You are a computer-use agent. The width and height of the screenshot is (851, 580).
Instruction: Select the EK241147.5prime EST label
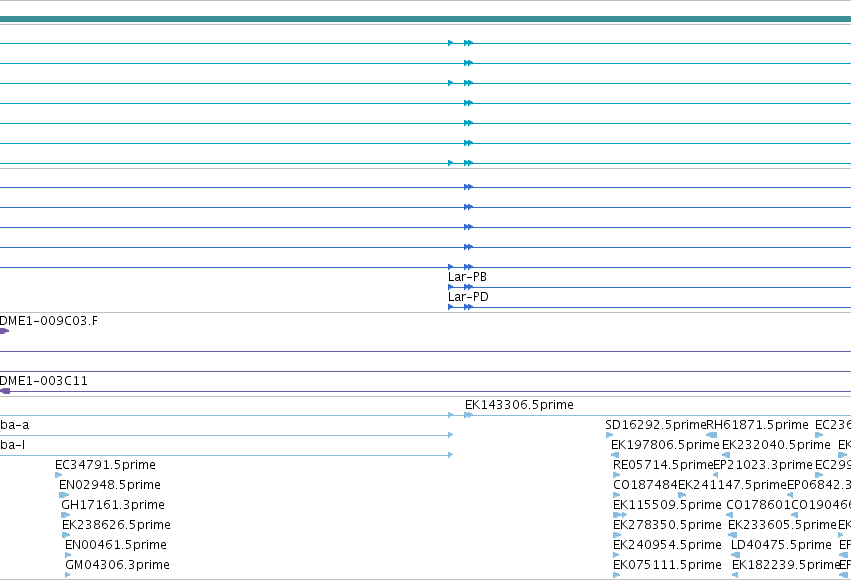coord(732,485)
